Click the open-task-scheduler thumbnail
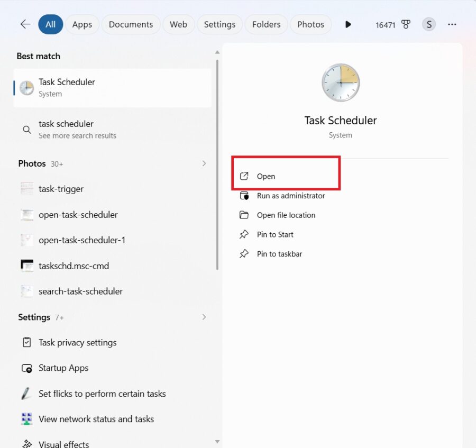 [27, 215]
